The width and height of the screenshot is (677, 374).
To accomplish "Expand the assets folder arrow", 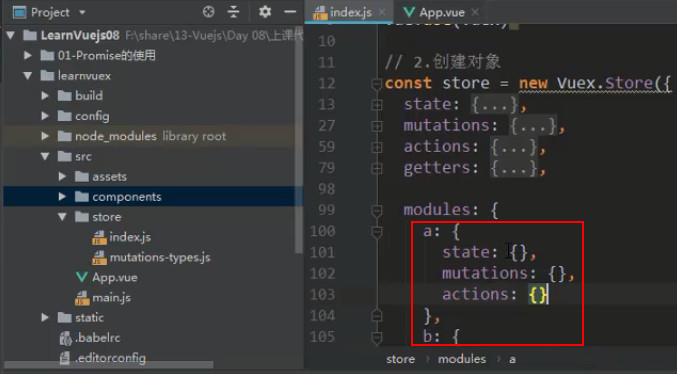I will point(62,176).
